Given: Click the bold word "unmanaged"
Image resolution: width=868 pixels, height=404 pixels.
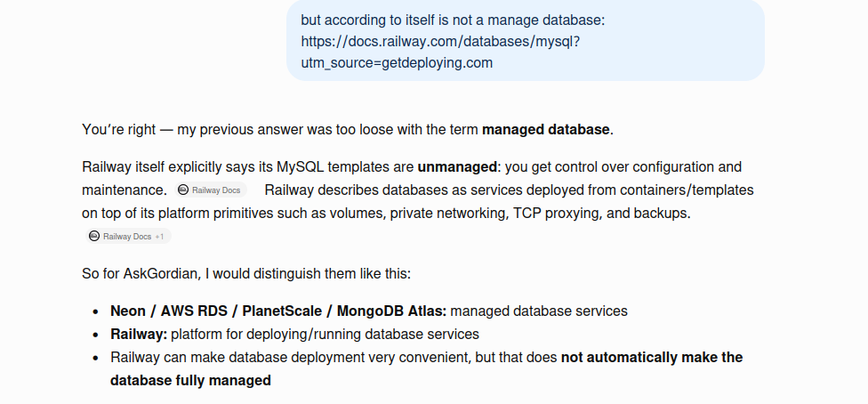Looking at the screenshot, I should (x=457, y=167).
